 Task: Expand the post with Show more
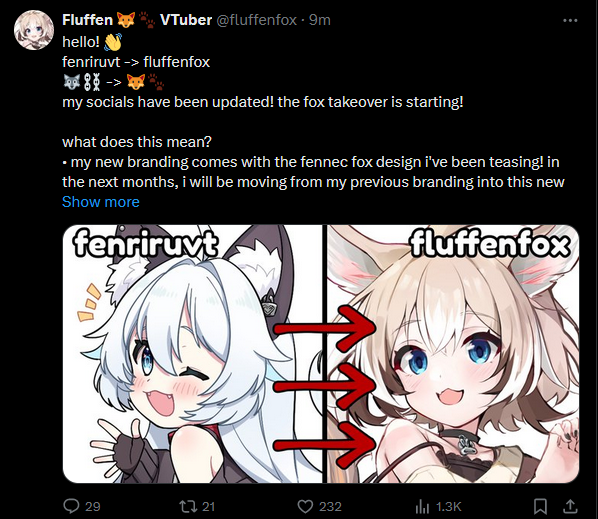pos(101,202)
